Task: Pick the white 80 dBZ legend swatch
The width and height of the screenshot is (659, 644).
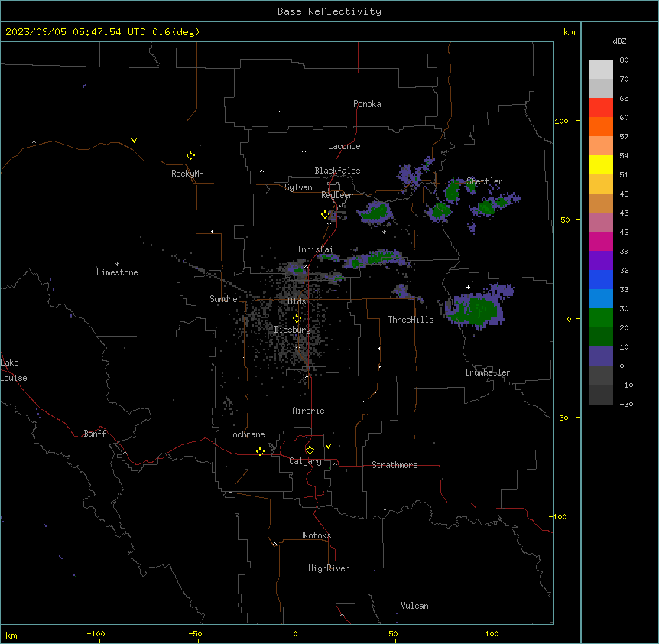Action: 601,70
